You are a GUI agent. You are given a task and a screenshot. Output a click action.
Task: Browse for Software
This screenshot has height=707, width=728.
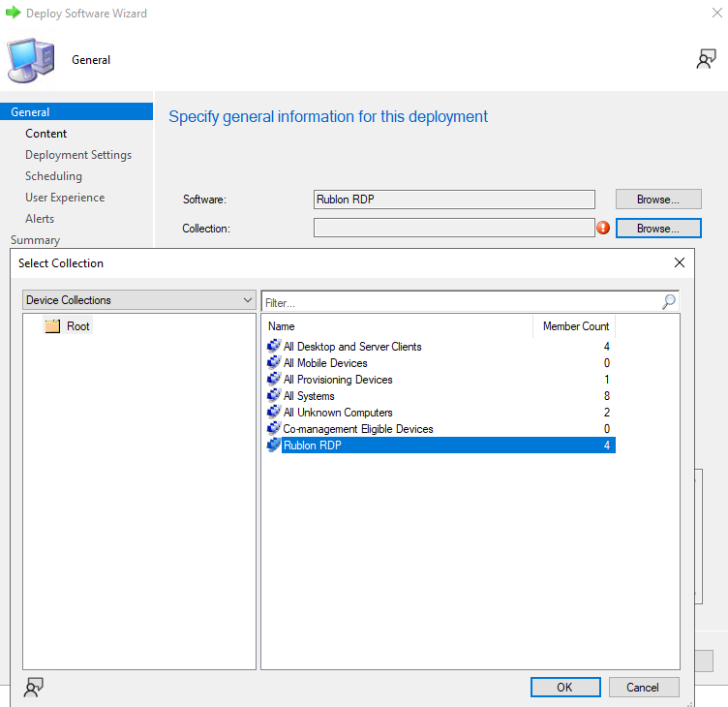(657, 200)
